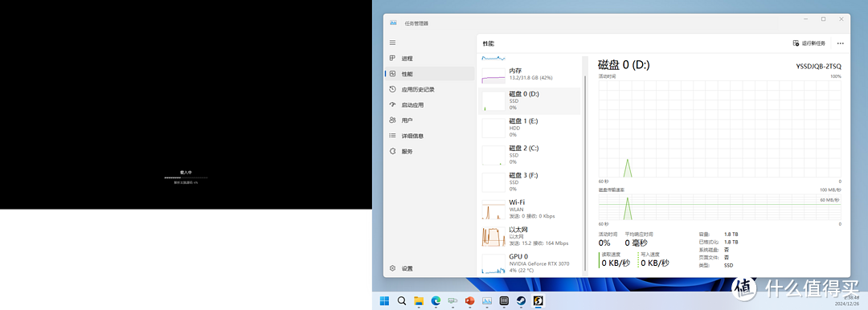This screenshot has height=310, width=868.
Task: Select the 内存 memory performance entry
Action: pyautogui.click(x=529, y=75)
